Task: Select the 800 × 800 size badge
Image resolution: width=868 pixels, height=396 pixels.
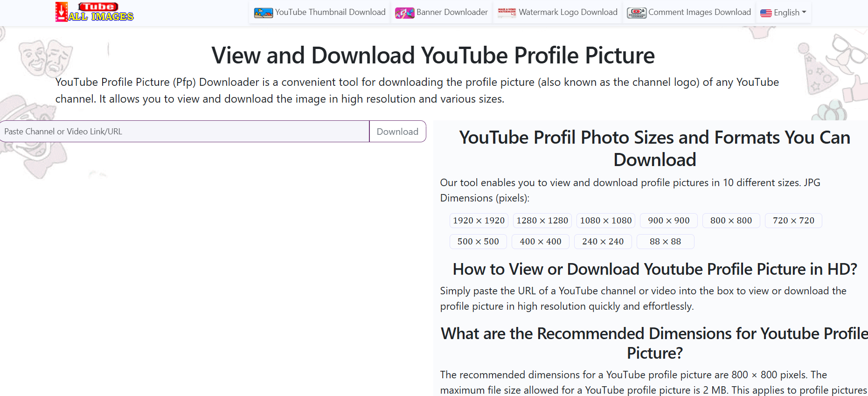Action: [x=731, y=221]
